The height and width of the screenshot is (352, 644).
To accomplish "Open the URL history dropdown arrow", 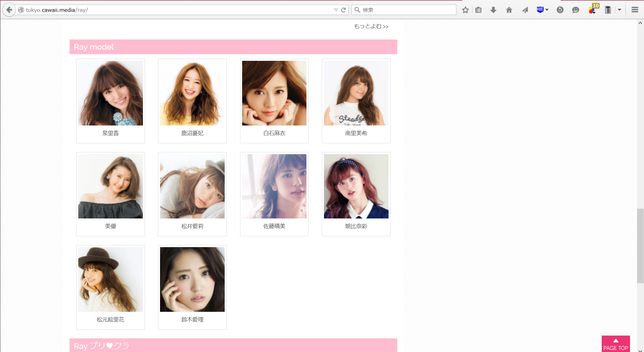I will 336,10.
